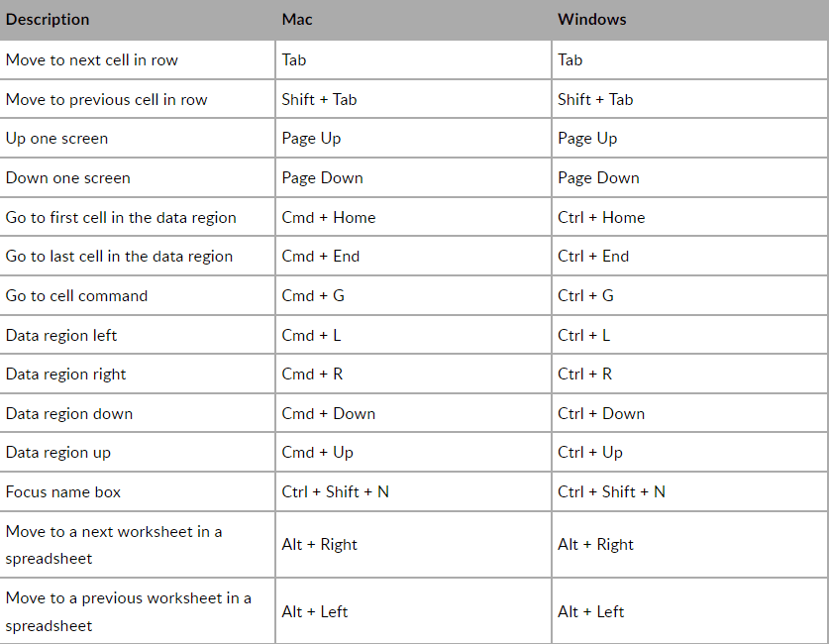Click the 'Move to a previous worksheet' cell
This screenshot has width=829, height=644.
pos(128,611)
